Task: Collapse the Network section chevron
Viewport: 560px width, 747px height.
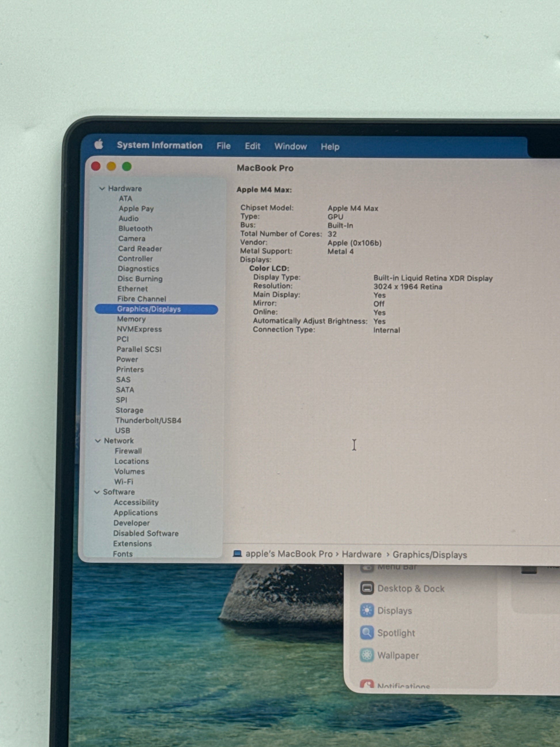Action: point(98,441)
